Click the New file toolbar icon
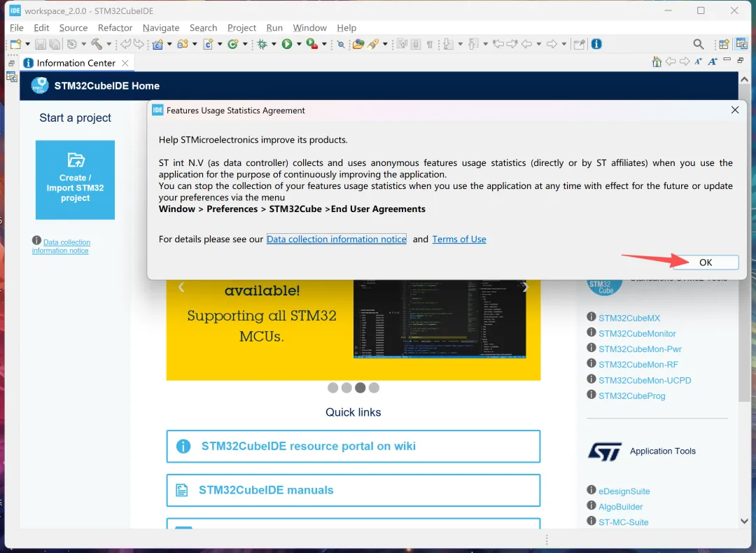This screenshot has width=756, height=553. tap(16, 44)
